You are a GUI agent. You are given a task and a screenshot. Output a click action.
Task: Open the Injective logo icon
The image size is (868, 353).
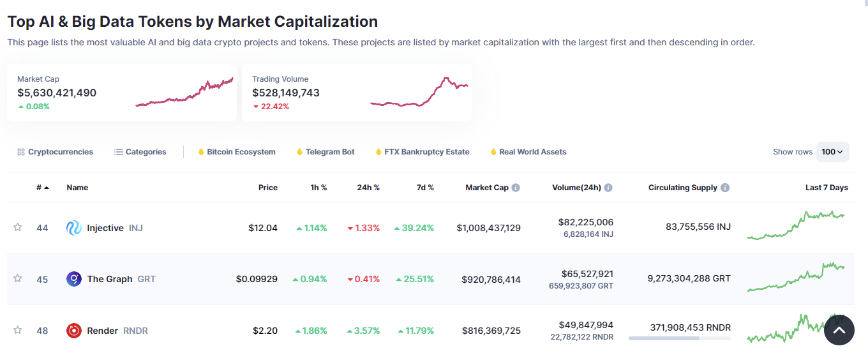[x=74, y=228]
